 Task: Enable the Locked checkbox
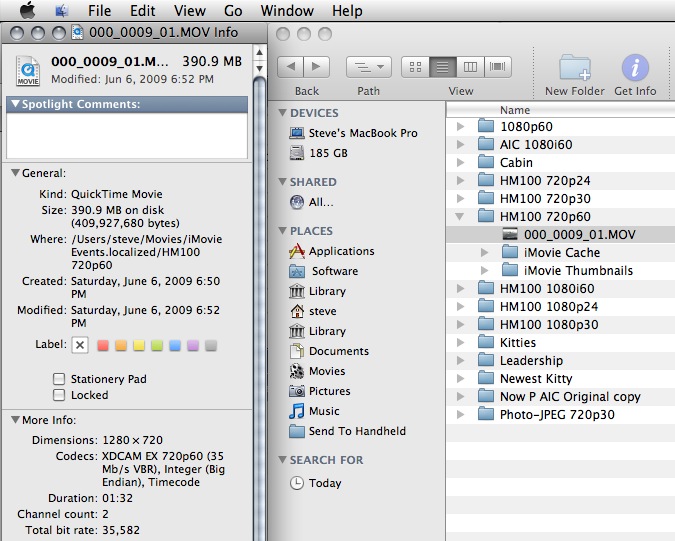(x=59, y=395)
